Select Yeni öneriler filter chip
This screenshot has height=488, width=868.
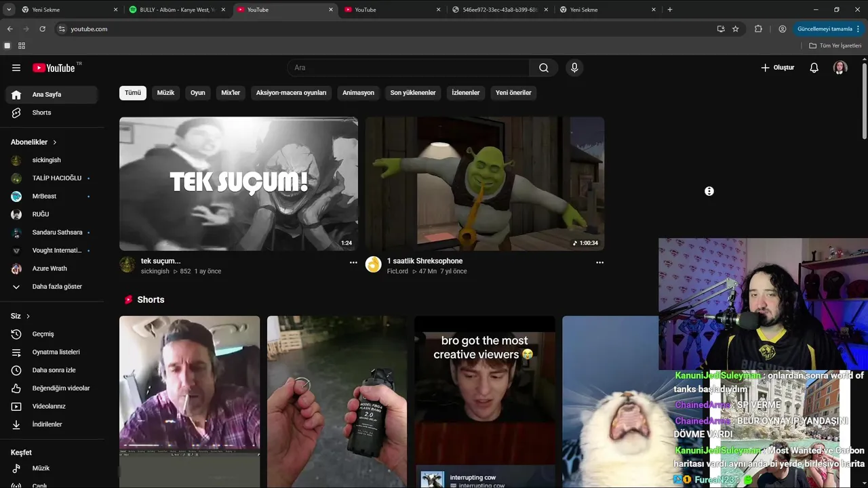pyautogui.click(x=513, y=93)
